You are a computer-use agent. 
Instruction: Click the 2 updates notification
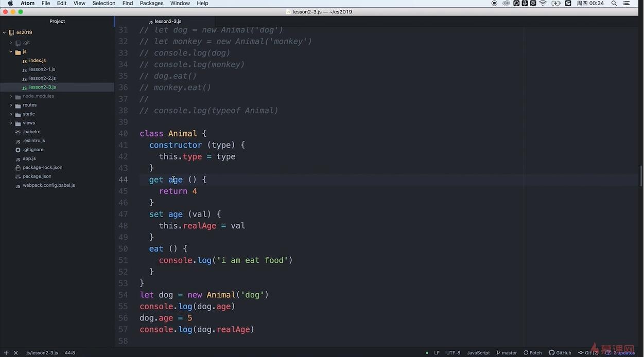click(x=620, y=353)
